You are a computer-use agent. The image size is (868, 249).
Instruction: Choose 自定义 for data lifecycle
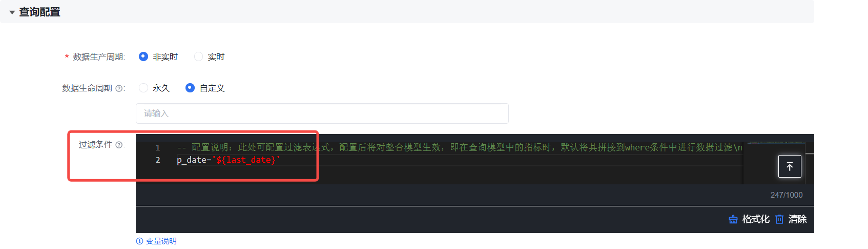point(190,88)
